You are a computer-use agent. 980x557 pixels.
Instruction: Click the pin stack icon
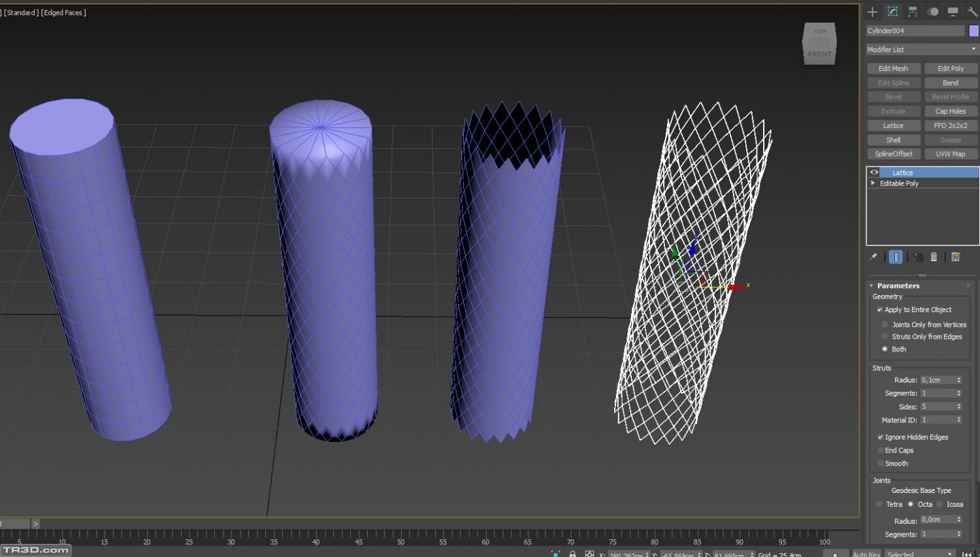pos(874,257)
